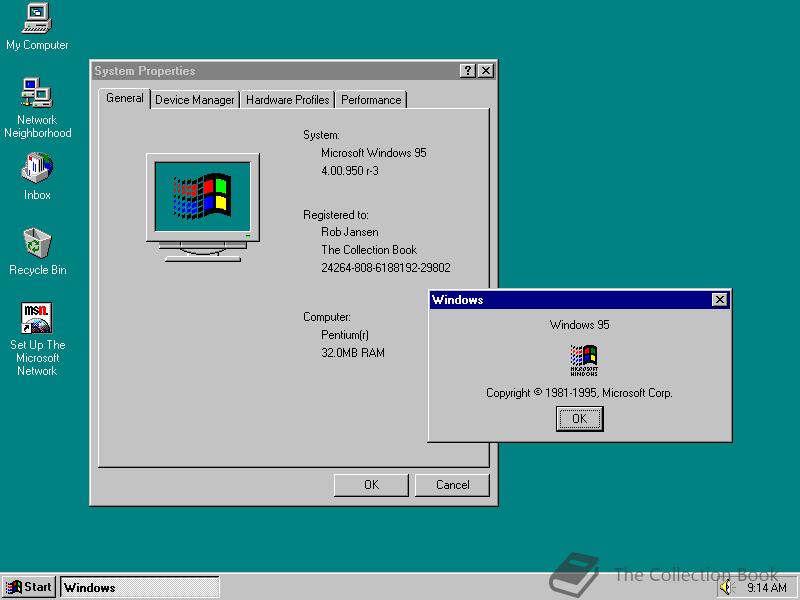Click the 'Pentium(r)' text
Screen dimensions: 800x600
coord(345,335)
